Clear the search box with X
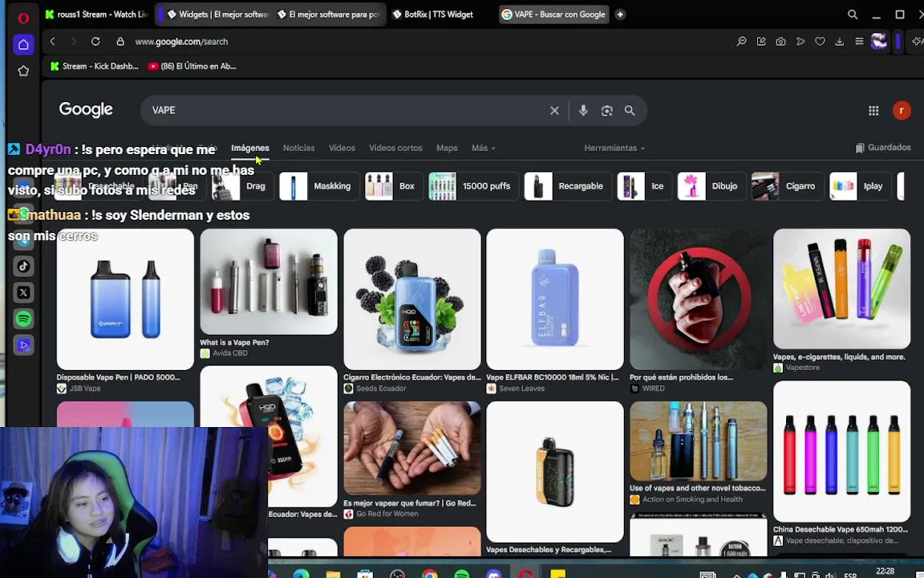Screen dimensions: 924x578 point(554,110)
